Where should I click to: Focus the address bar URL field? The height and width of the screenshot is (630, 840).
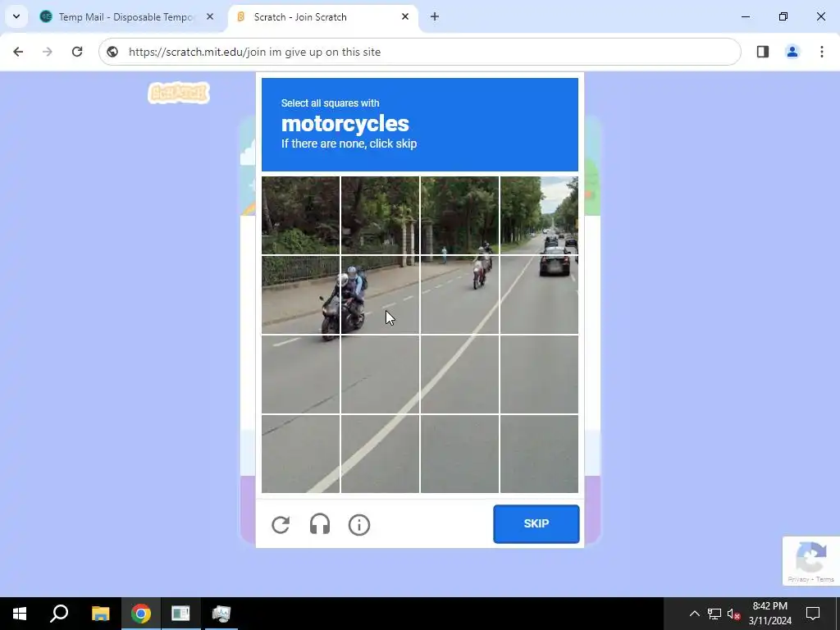419,52
